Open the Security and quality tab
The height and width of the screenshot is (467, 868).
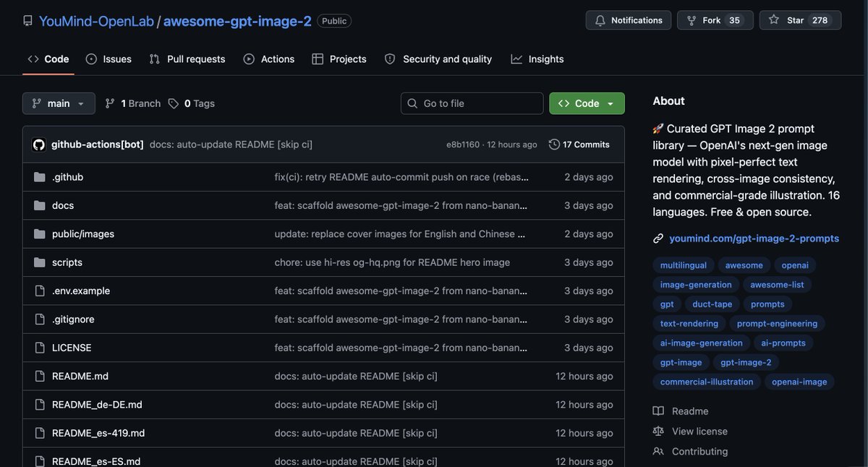click(438, 59)
